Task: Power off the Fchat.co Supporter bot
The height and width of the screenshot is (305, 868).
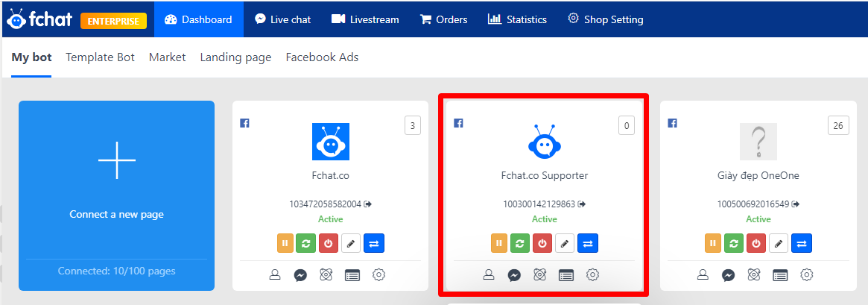Action: (542, 243)
